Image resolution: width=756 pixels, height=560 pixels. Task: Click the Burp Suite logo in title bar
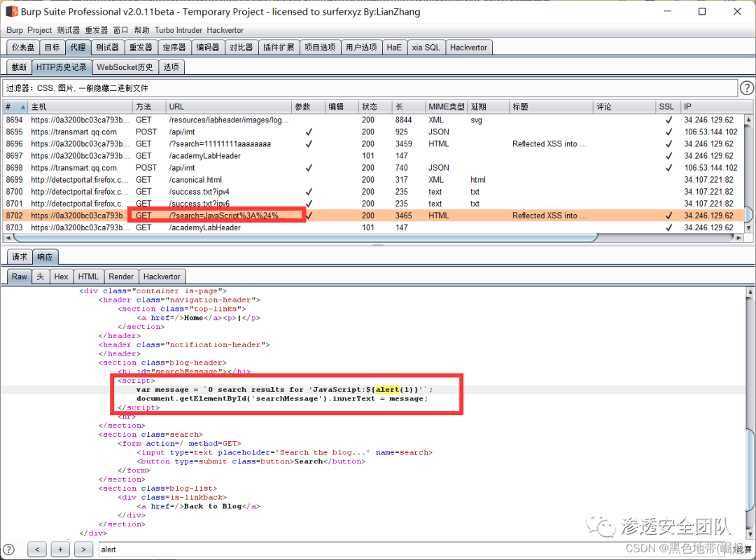[x=12, y=11]
